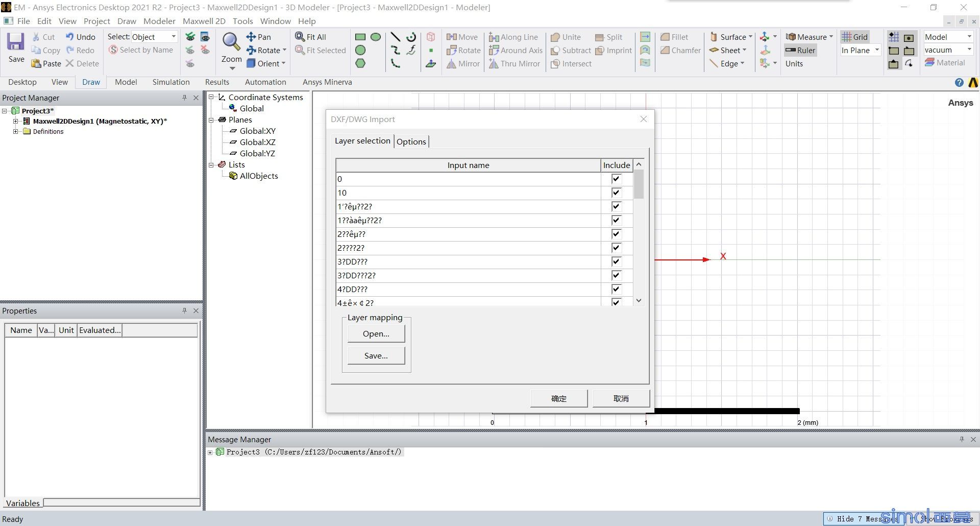Screen dimensions: 980x526
Task: Click the Fillet tool
Action: (674, 37)
